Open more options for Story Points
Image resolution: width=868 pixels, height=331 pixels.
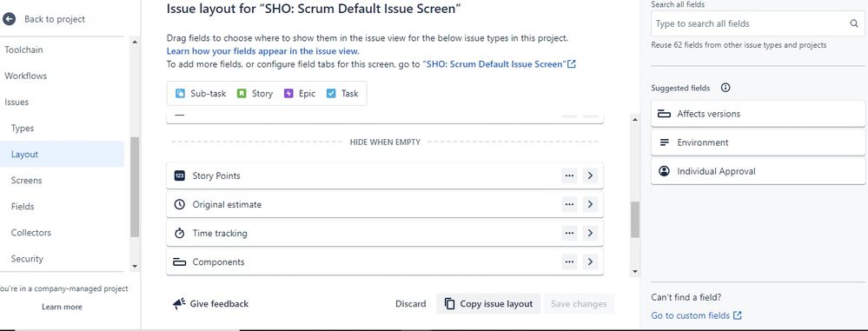tap(569, 175)
